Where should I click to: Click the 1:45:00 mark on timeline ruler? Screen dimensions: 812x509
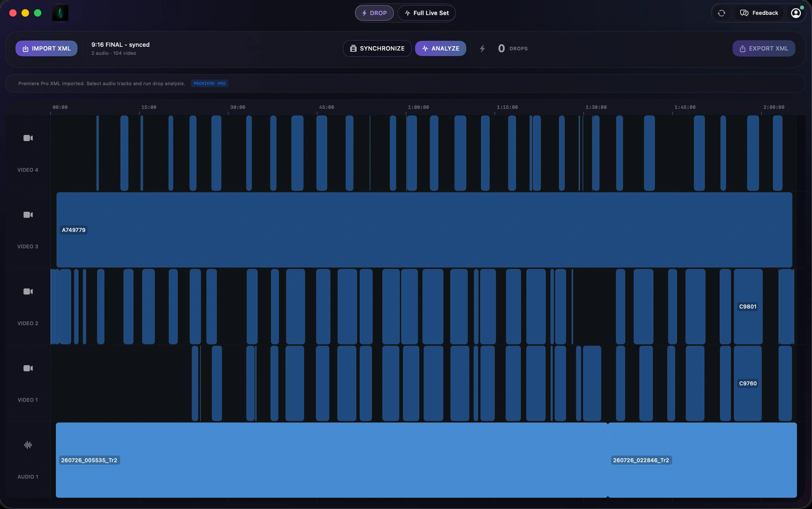pos(685,107)
